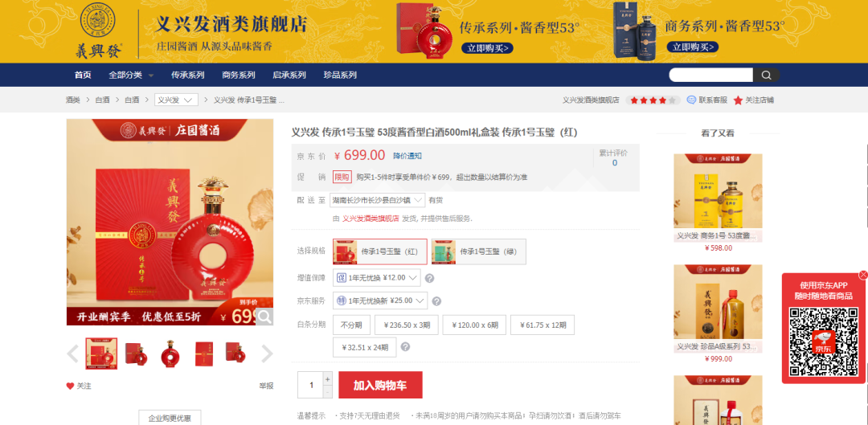Increase quantity with the plus stepper

pyautogui.click(x=328, y=379)
